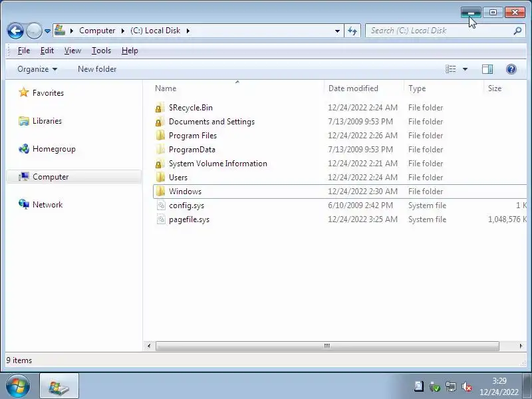Open the taskbar clock showing 3:29

pos(499,386)
